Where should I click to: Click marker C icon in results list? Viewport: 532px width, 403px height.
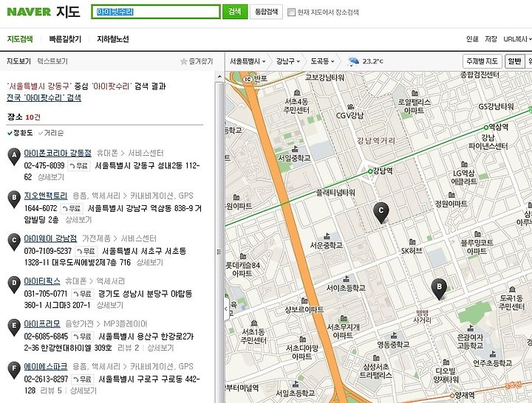14,242
